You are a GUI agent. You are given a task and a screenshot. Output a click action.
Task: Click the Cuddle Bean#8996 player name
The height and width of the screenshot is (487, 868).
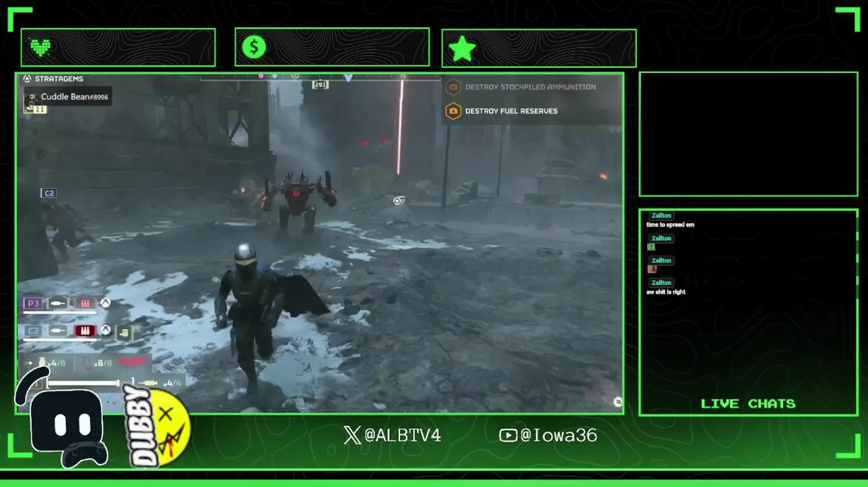(x=74, y=97)
